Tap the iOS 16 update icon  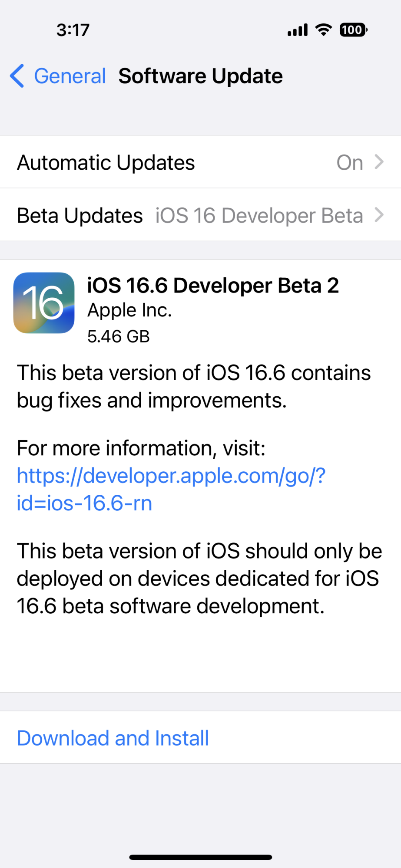click(x=44, y=303)
